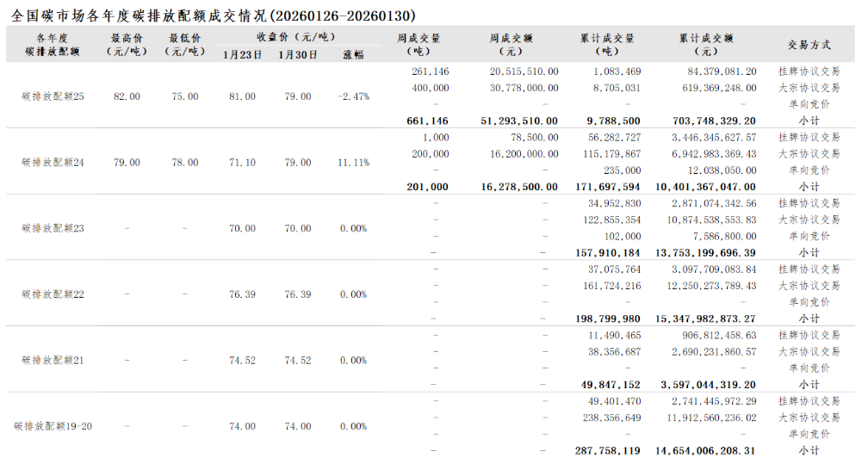Click the 82.00 highest price cell

(x=127, y=96)
